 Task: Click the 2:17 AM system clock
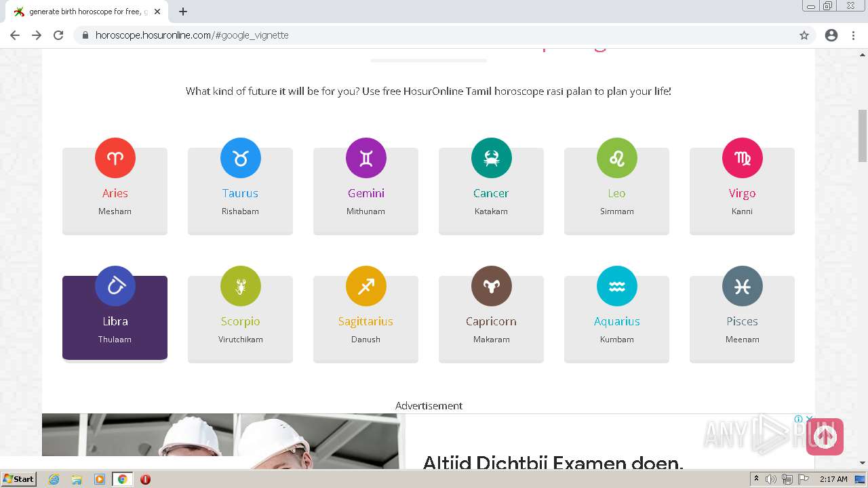[x=833, y=479]
